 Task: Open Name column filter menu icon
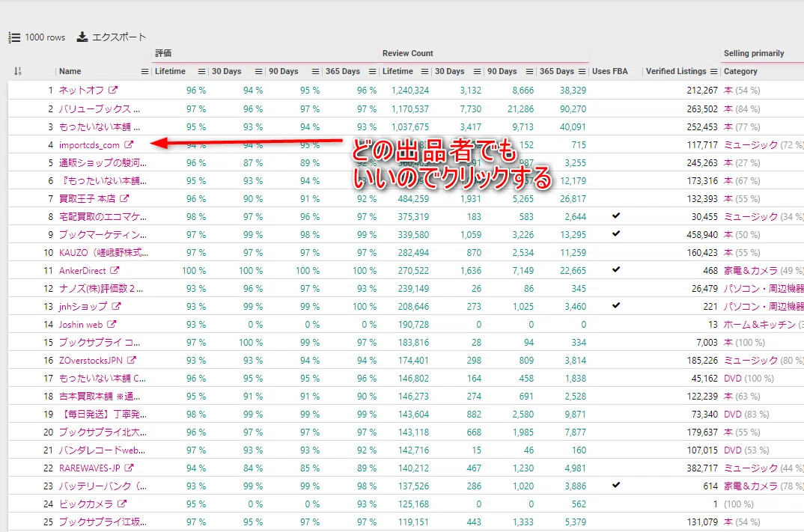144,71
